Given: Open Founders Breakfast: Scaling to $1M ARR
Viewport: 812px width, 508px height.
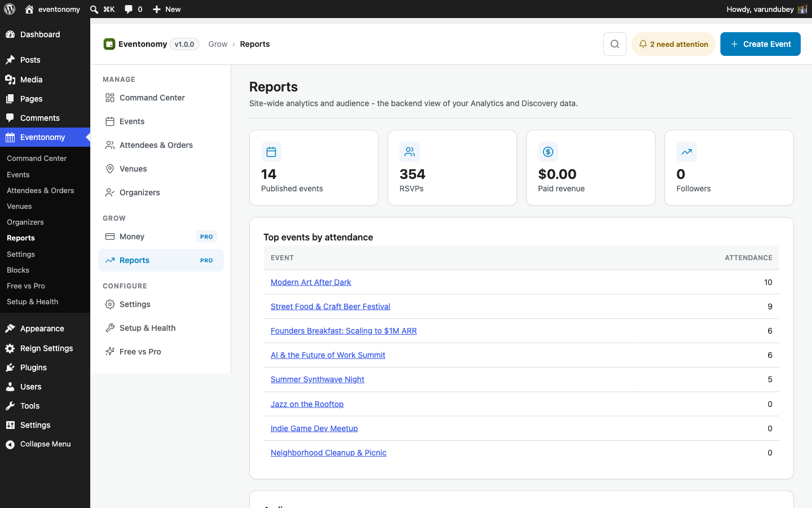Looking at the screenshot, I should coord(343,331).
